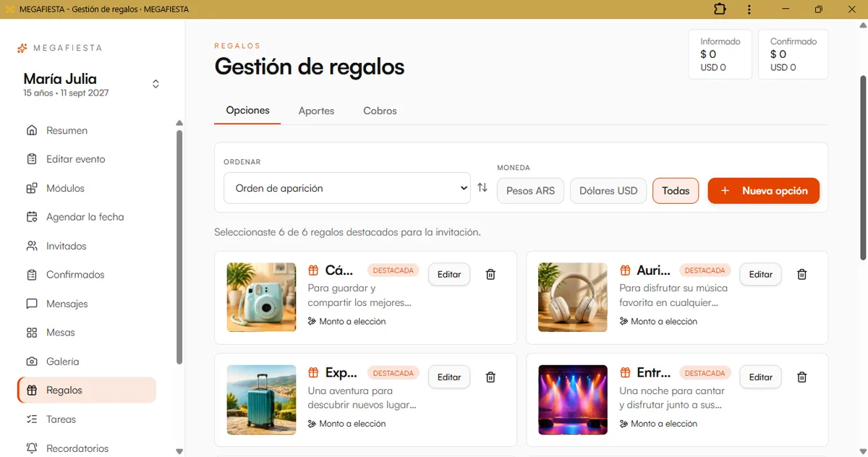
Task: Select the Todas currency filter
Action: point(676,191)
